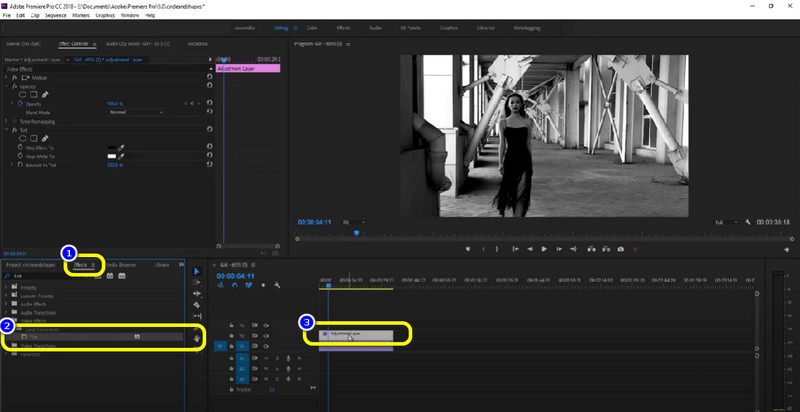Select the Razor tool in tools panel

(196, 305)
